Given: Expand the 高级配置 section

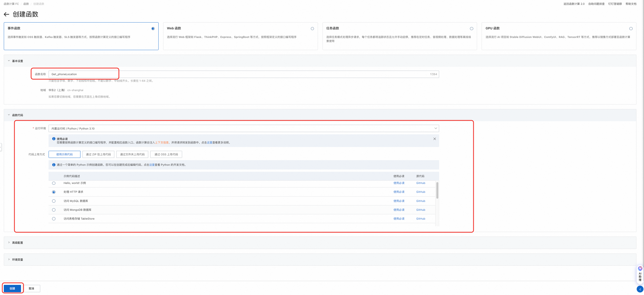Looking at the screenshot, I should [x=9, y=243].
